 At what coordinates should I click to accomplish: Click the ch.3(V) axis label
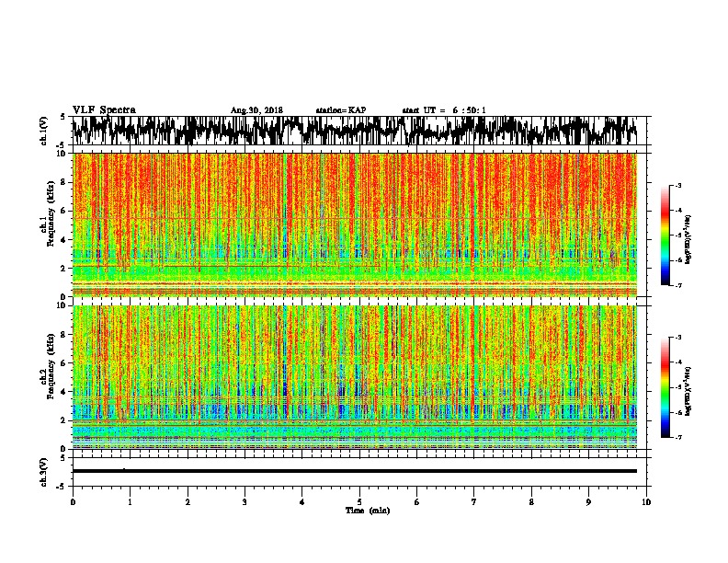tap(44, 472)
